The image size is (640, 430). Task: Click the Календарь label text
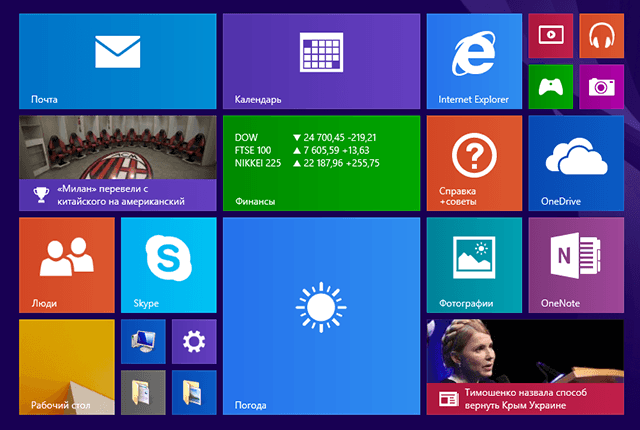[x=258, y=100]
